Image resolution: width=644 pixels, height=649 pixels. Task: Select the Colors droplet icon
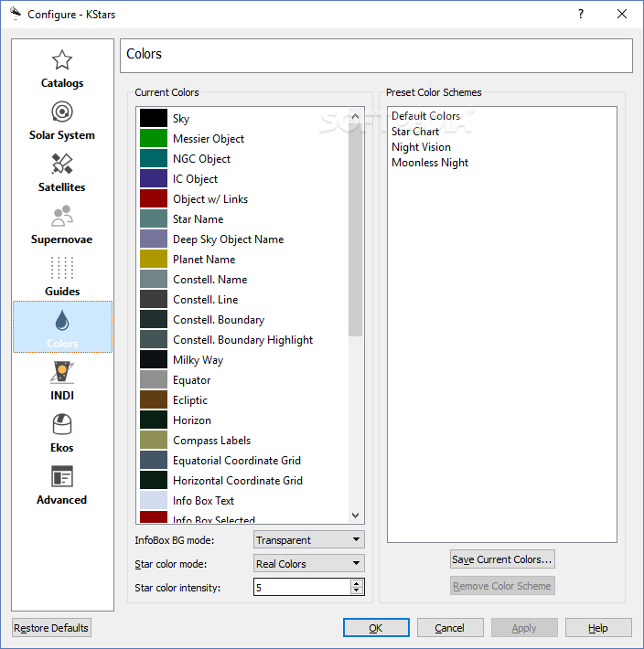pos(62,320)
